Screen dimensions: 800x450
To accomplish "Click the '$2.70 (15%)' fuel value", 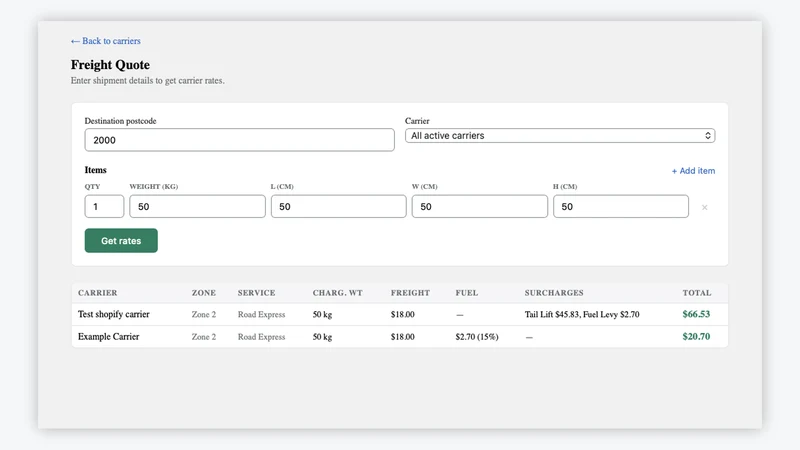I will click(477, 337).
